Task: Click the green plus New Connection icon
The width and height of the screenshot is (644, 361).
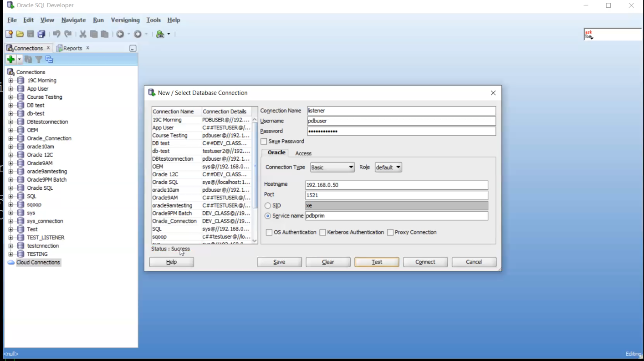Action: point(11,60)
